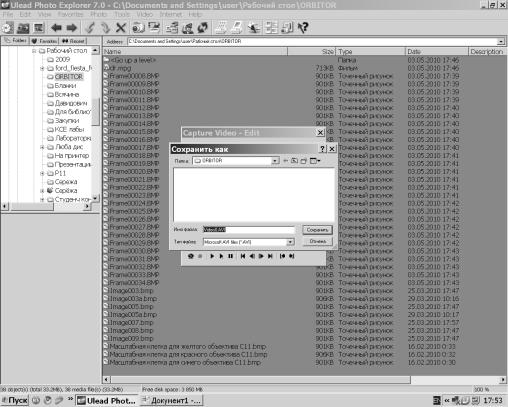This screenshot has width=508, height=407.
Task: Open the Тип файла file type dropdown
Action: pyautogui.click(x=290, y=242)
